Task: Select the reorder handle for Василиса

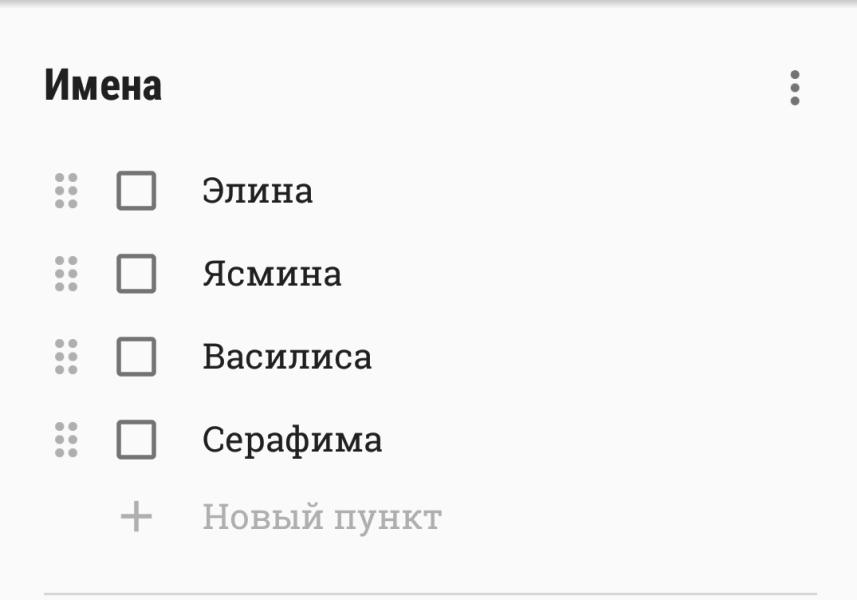Action: tap(66, 357)
